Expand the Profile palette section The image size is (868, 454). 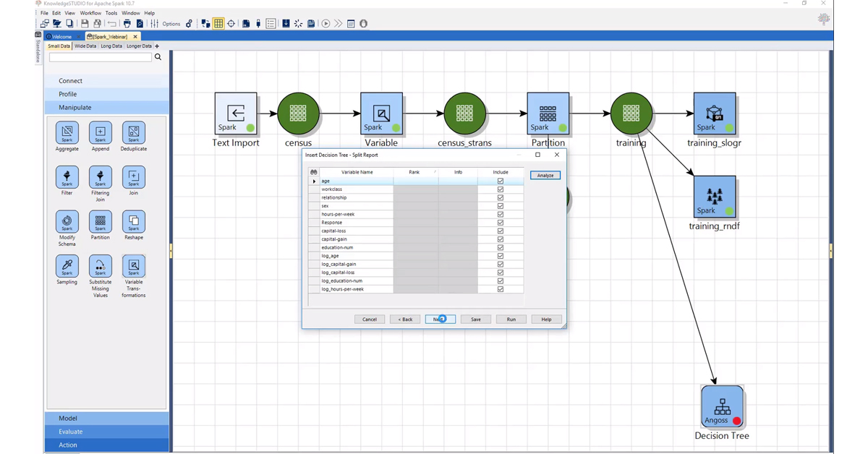tap(106, 94)
